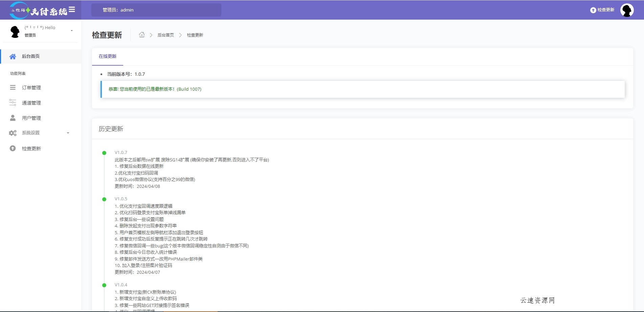Click the 系统设置 gears icon
Image resolution: width=644 pixels, height=312 pixels.
click(x=13, y=133)
